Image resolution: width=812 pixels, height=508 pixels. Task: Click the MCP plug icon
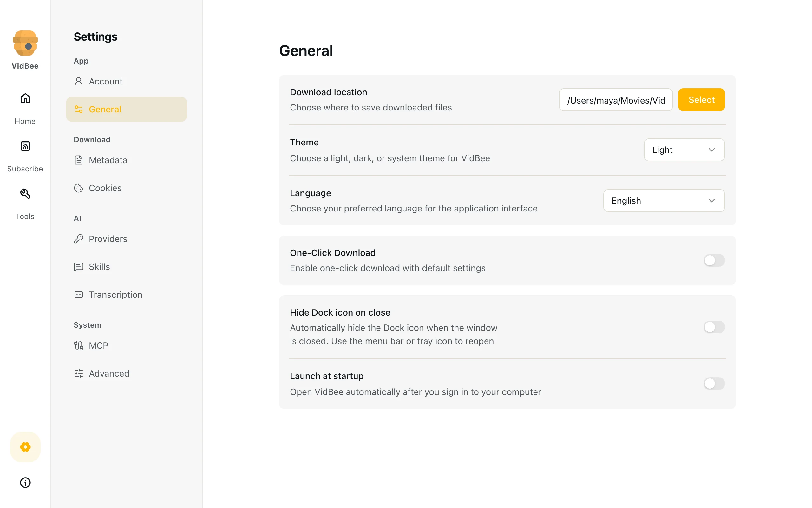pos(79,345)
